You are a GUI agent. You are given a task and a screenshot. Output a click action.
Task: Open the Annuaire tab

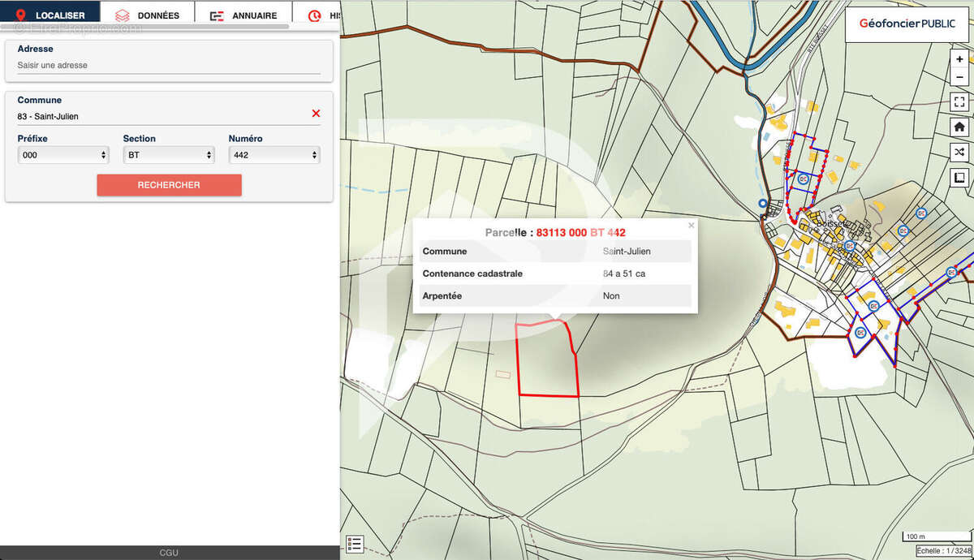point(243,15)
